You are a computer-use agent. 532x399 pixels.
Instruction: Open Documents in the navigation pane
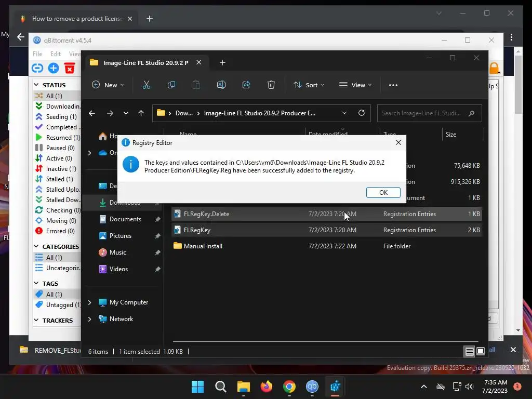pyautogui.click(x=125, y=219)
